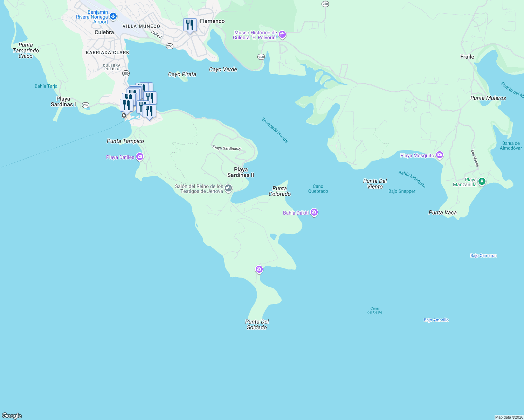Click the Playa Mosquito camera marker

[440, 155]
